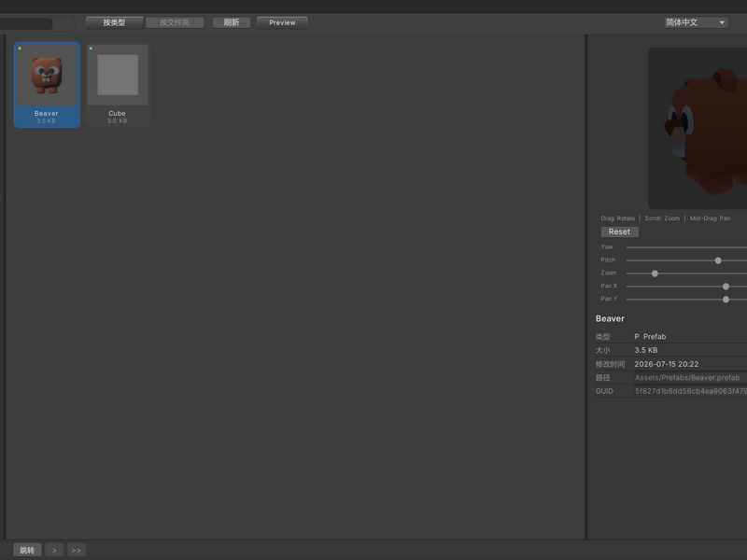Click the green status dot on Cube thumbnail
Image resolution: width=747 pixels, height=560 pixels.
point(91,49)
